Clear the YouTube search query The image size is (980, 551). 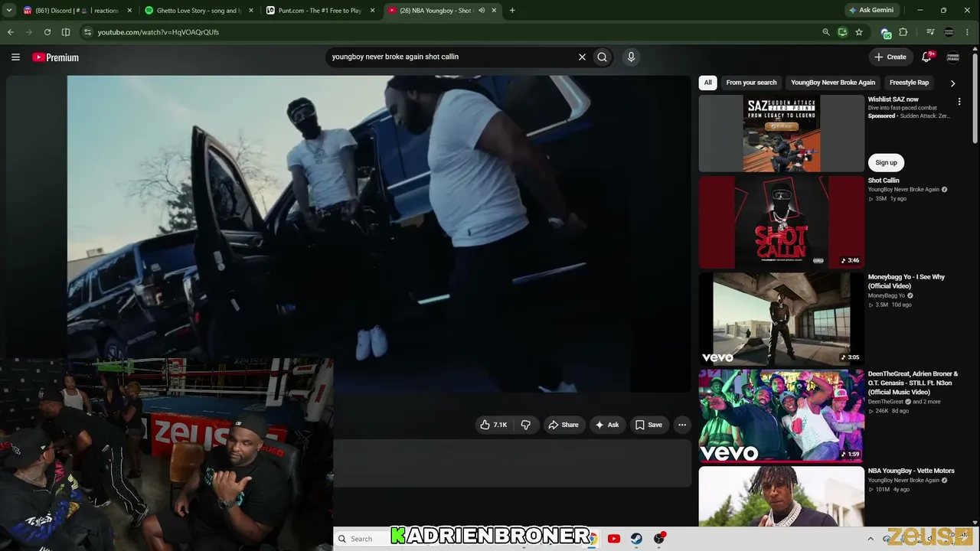(582, 57)
